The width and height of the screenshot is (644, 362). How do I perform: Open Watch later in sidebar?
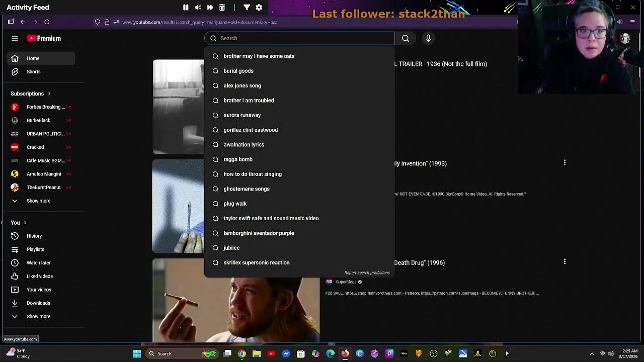point(41,263)
